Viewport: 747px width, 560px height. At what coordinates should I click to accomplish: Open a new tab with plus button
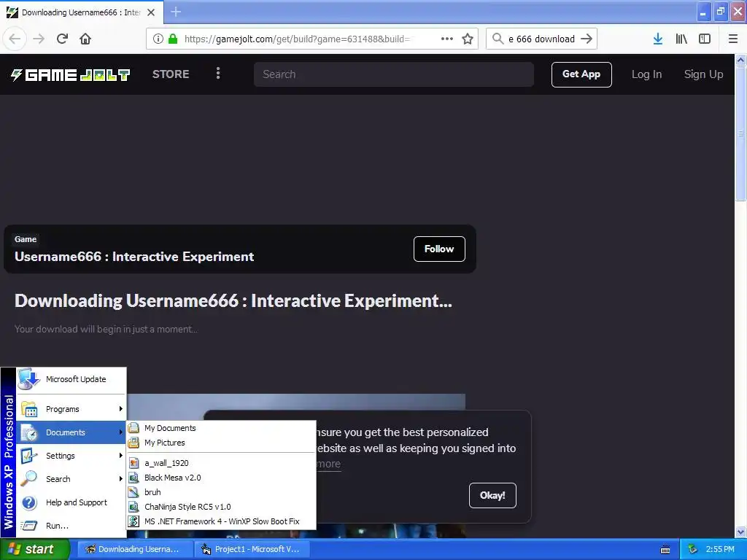pos(176,12)
